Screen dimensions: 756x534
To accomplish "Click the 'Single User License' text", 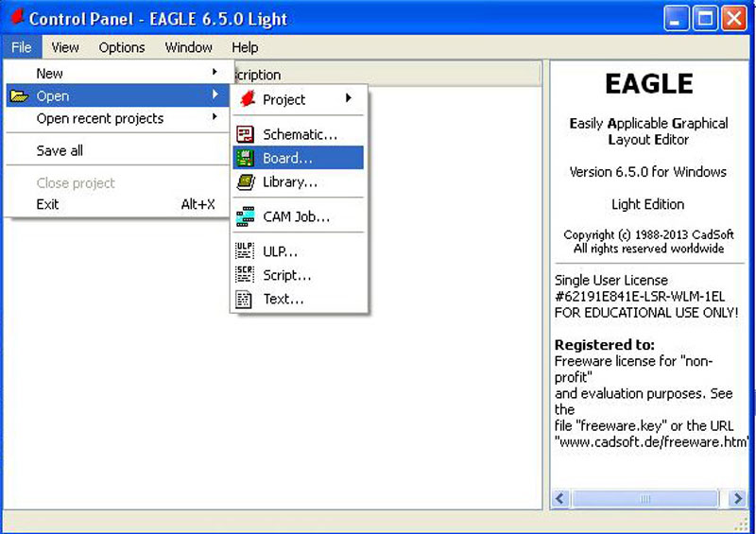I will click(610, 281).
